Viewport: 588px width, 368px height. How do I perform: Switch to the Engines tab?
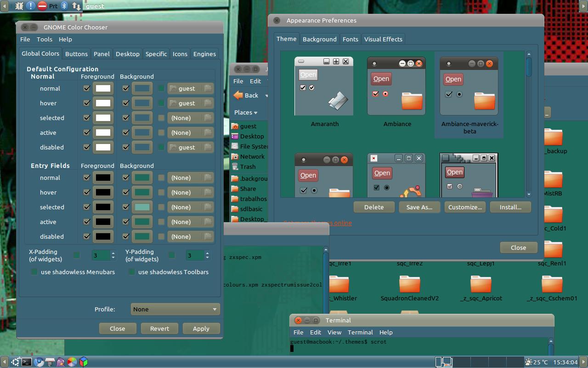tap(204, 54)
